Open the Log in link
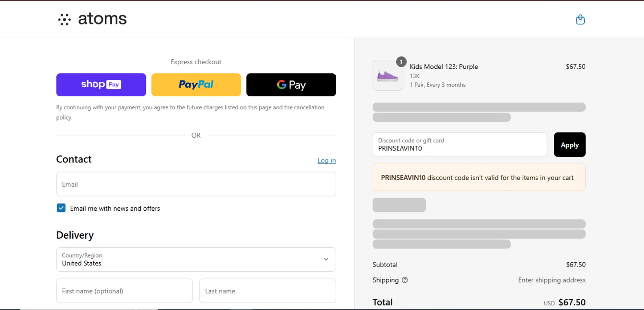Viewport: 644px width, 310px height. [327, 160]
